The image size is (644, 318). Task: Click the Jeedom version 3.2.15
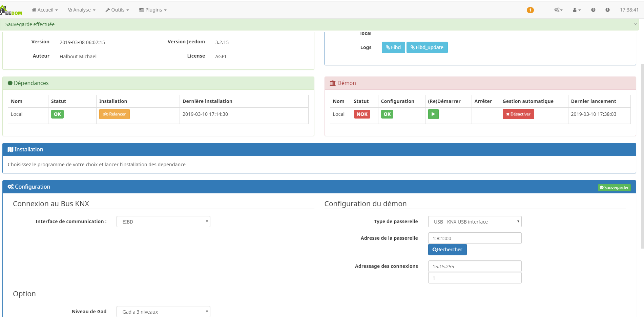click(x=222, y=42)
